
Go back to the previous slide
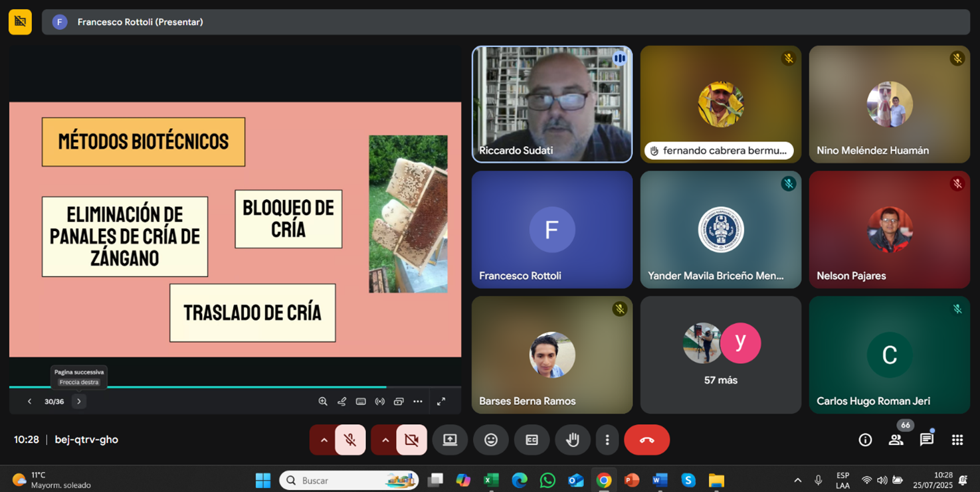29,401
